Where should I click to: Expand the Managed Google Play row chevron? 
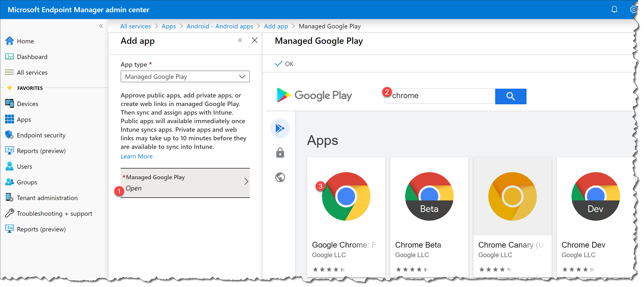point(246,181)
